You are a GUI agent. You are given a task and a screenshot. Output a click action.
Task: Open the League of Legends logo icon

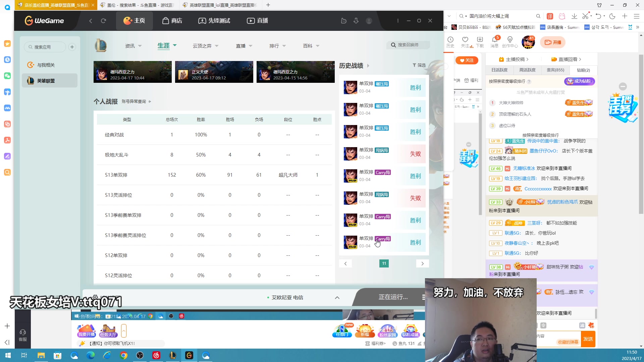click(101, 46)
